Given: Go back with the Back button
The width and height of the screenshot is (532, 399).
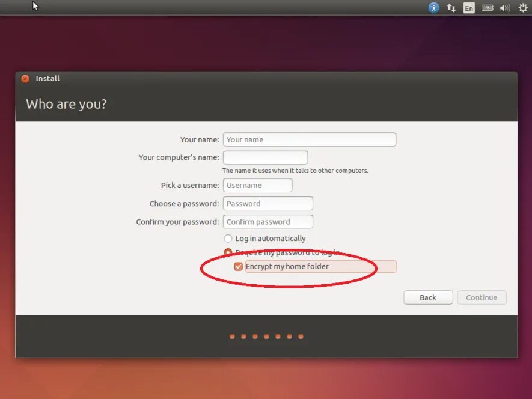Looking at the screenshot, I should coord(428,297).
